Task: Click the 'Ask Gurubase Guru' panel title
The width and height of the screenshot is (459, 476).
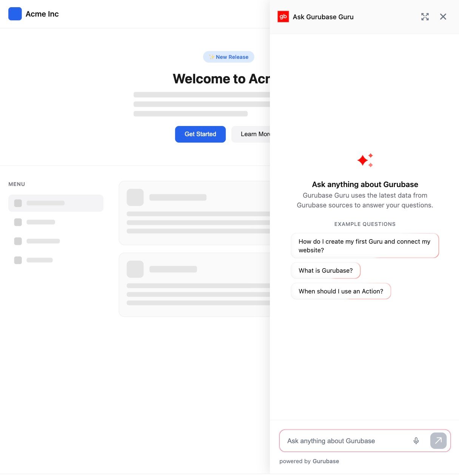Action: tap(323, 17)
